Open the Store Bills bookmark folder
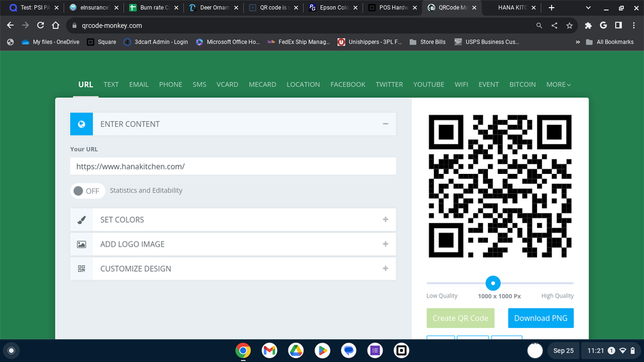This screenshot has height=362, width=644. tap(427, 42)
